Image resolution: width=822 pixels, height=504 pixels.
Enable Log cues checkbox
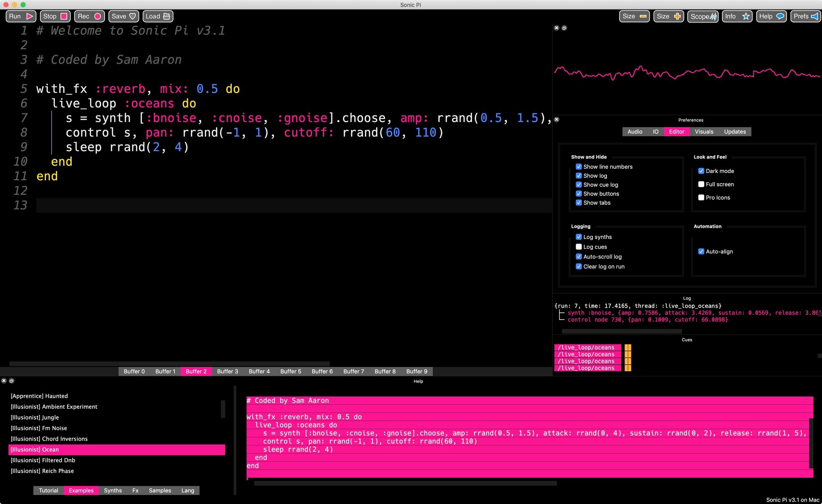[x=579, y=247]
